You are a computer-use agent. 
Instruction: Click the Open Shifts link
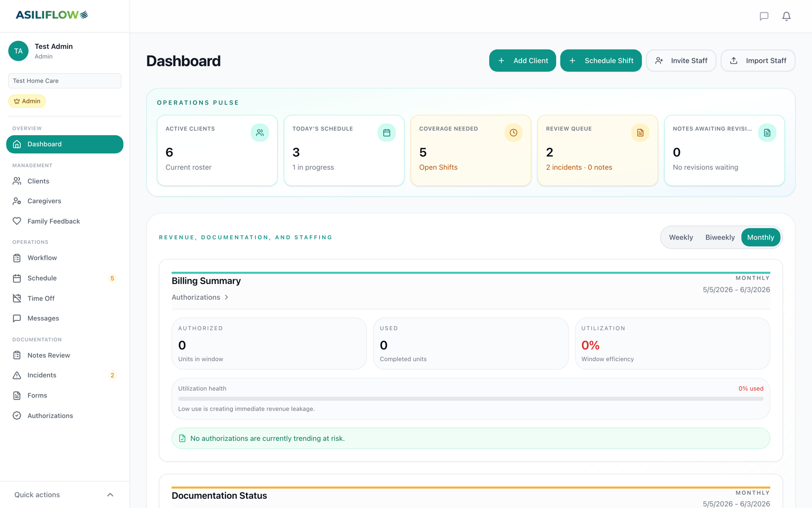click(x=438, y=167)
